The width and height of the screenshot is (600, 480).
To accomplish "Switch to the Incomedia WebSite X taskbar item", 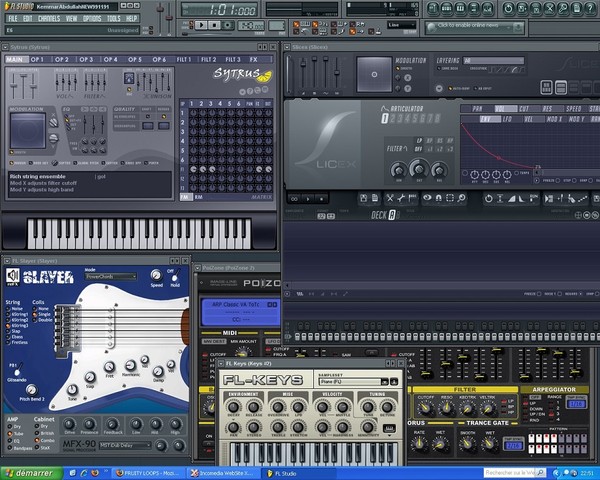I will [x=223, y=473].
